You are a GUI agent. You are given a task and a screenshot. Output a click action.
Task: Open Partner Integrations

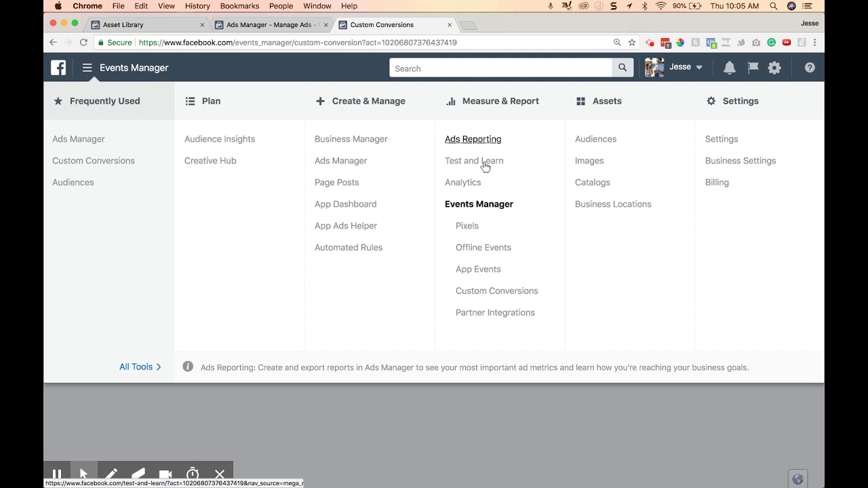(495, 312)
